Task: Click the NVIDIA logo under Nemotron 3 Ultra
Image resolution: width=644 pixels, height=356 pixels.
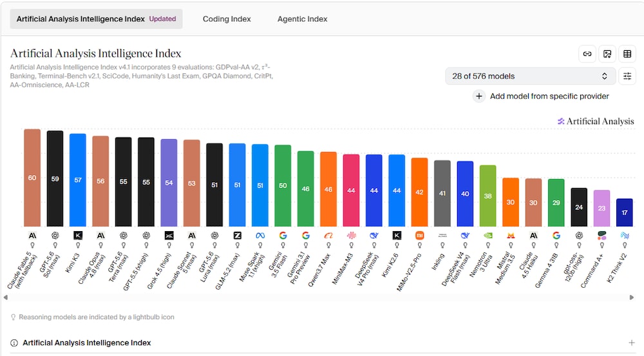Action: 488,236
